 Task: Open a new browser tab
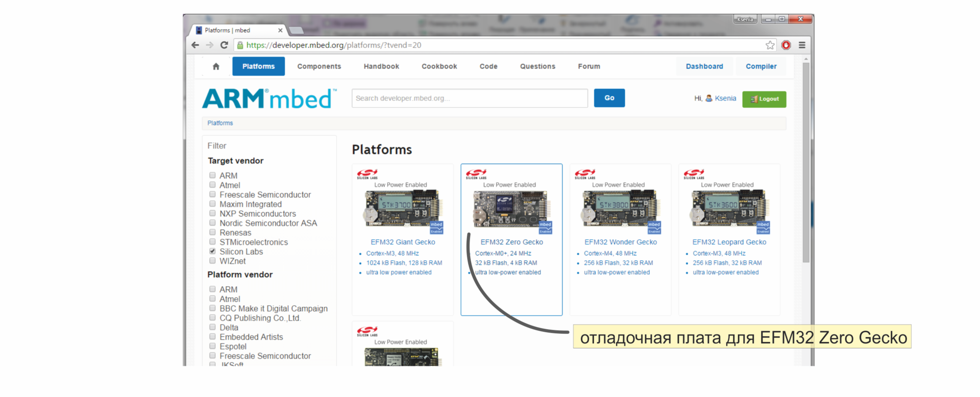[x=296, y=30]
